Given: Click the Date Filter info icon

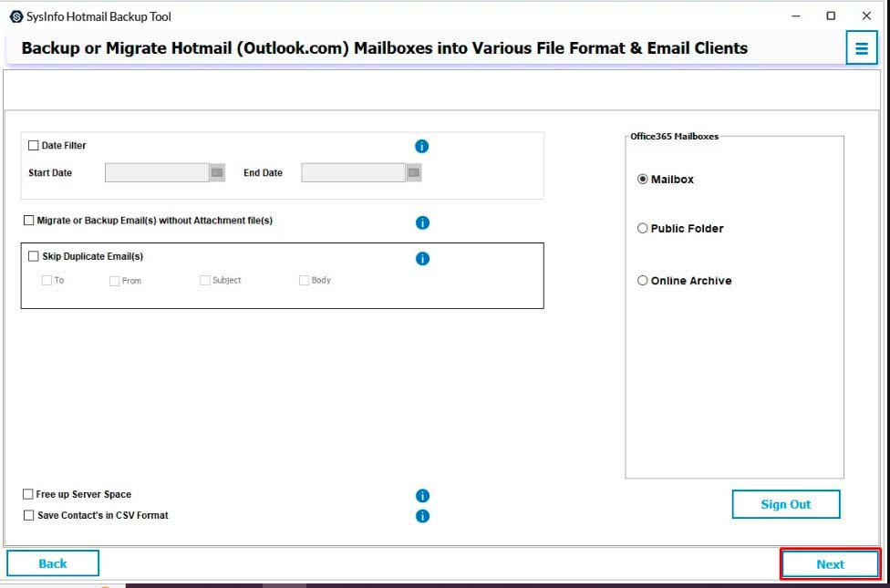Looking at the screenshot, I should [421, 147].
